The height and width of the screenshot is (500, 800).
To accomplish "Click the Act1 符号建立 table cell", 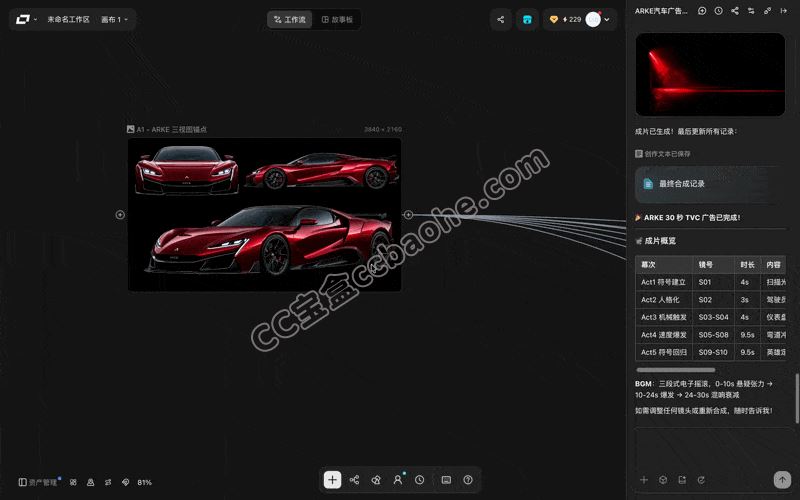I will pos(663,282).
